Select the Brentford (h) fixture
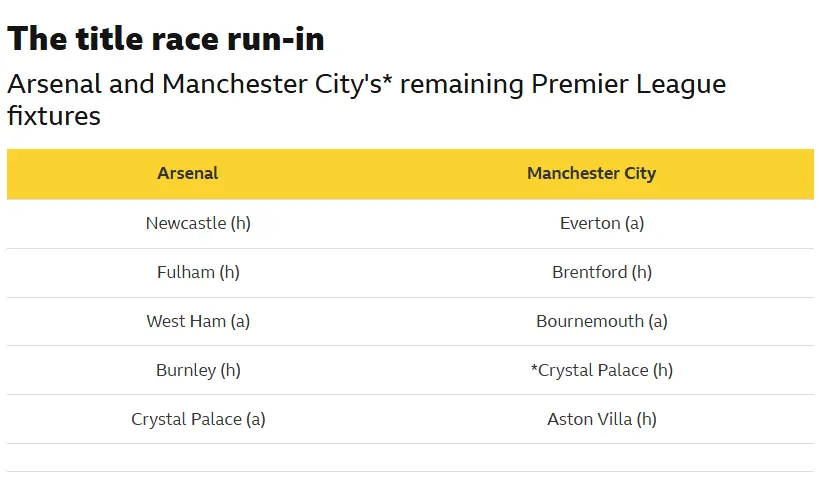Viewport: 819px width, 488px height. pos(602,272)
